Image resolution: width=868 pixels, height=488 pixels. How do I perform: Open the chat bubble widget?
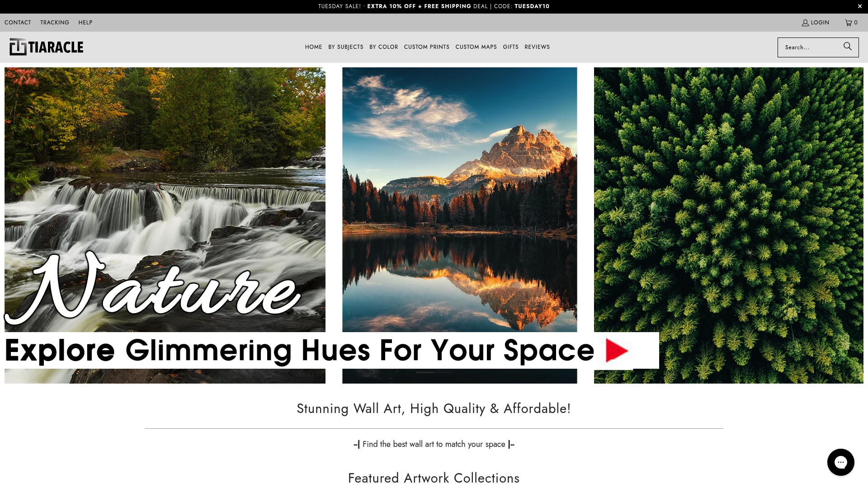tap(840, 462)
